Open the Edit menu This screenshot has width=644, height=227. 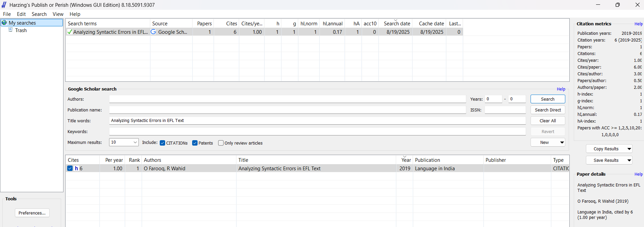[x=21, y=14]
